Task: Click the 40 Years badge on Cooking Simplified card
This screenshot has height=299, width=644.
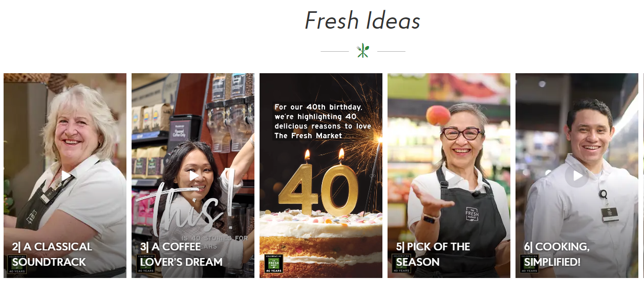Action: point(529,264)
